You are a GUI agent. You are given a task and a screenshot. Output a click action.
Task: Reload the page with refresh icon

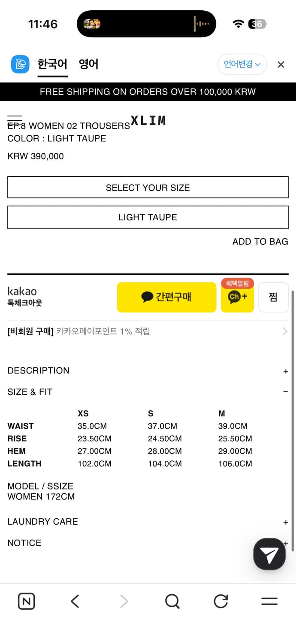point(220,601)
